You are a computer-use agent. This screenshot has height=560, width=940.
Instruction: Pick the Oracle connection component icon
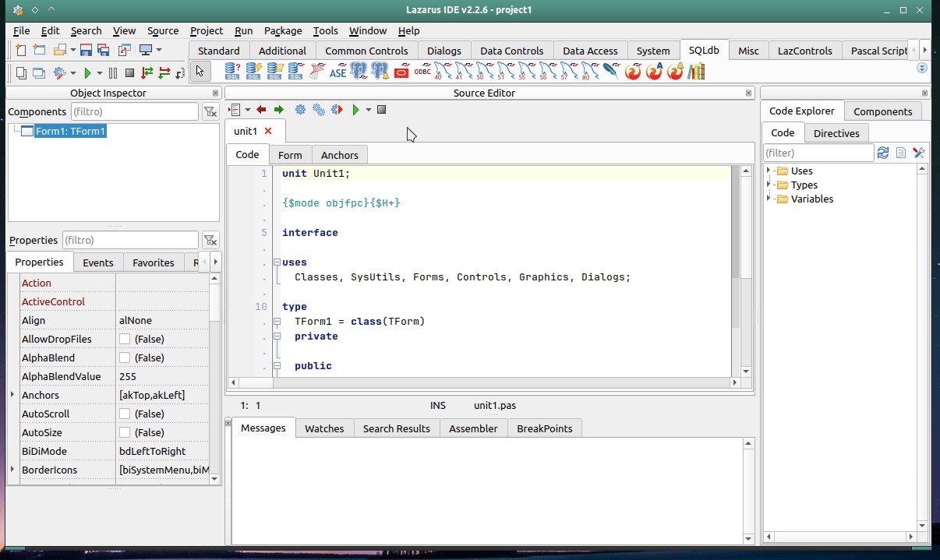(x=401, y=72)
